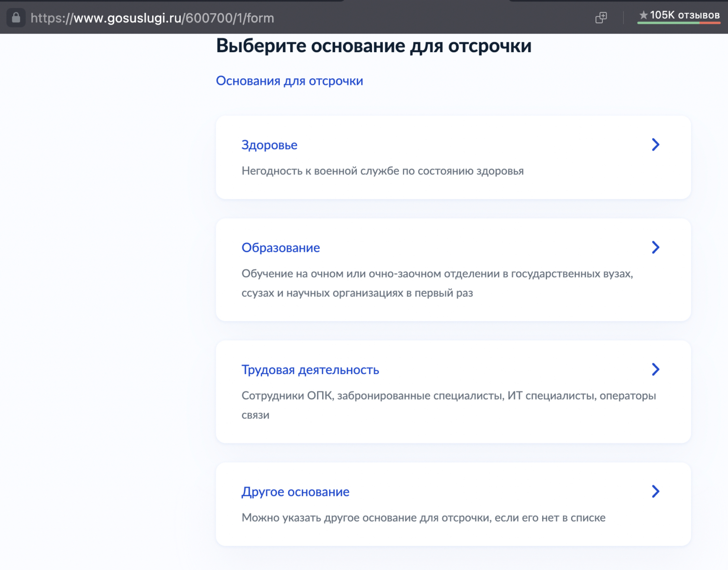Click the Можно указать другое основание description
The width and height of the screenshot is (728, 570).
click(424, 517)
